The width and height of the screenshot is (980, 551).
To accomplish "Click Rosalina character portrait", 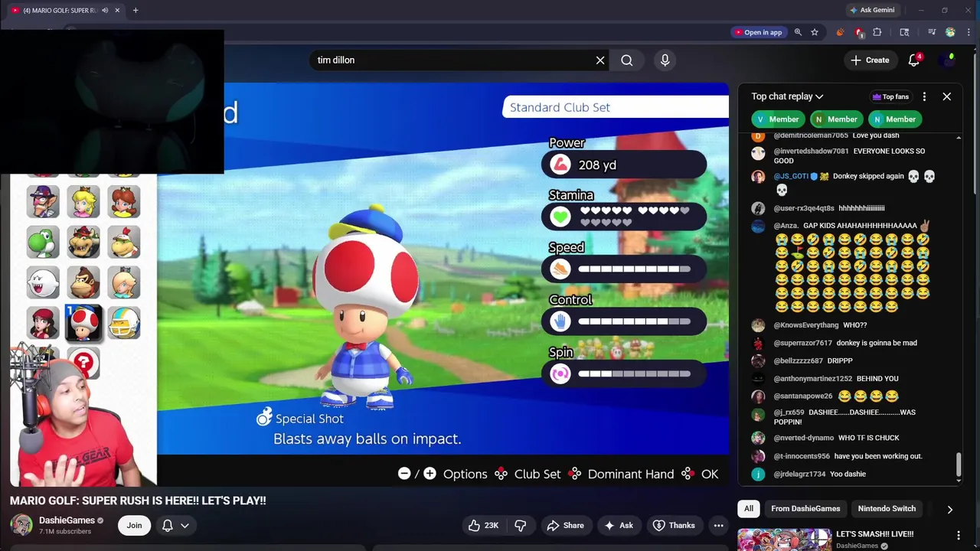I will 124,283.
